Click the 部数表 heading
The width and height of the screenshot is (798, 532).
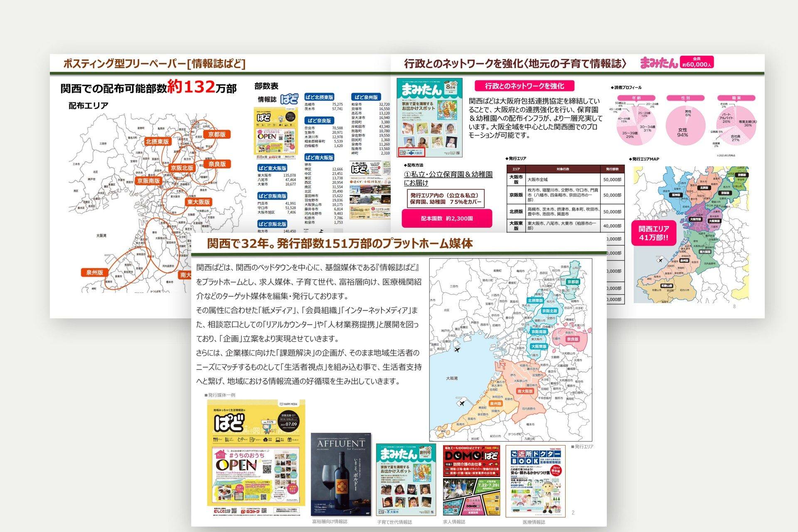point(266,86)
